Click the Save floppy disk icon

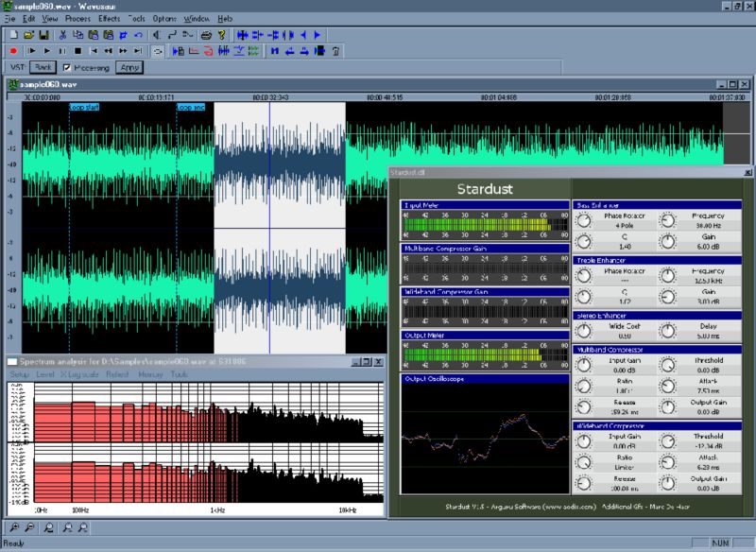43,35
